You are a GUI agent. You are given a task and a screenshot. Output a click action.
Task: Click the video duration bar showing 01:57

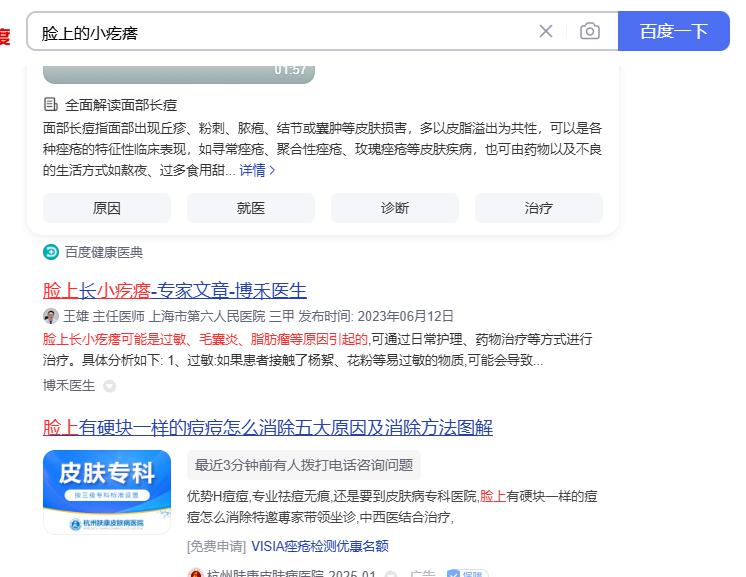[x=179, y=74]
